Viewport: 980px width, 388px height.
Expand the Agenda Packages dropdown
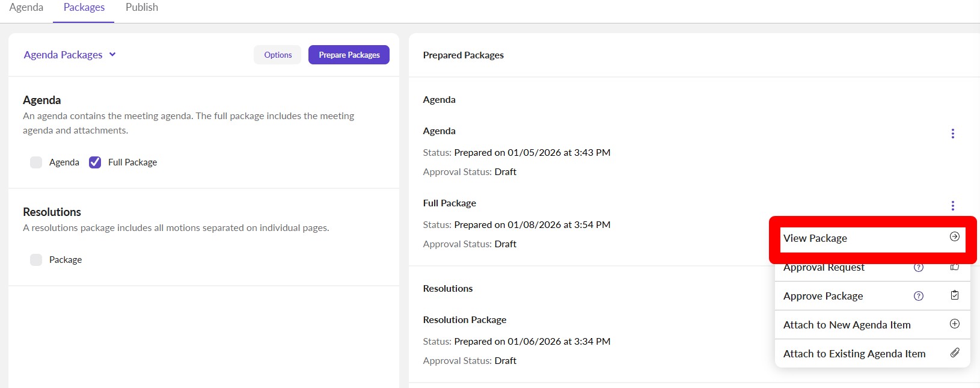pyautogui.click(x=69, y=55)
